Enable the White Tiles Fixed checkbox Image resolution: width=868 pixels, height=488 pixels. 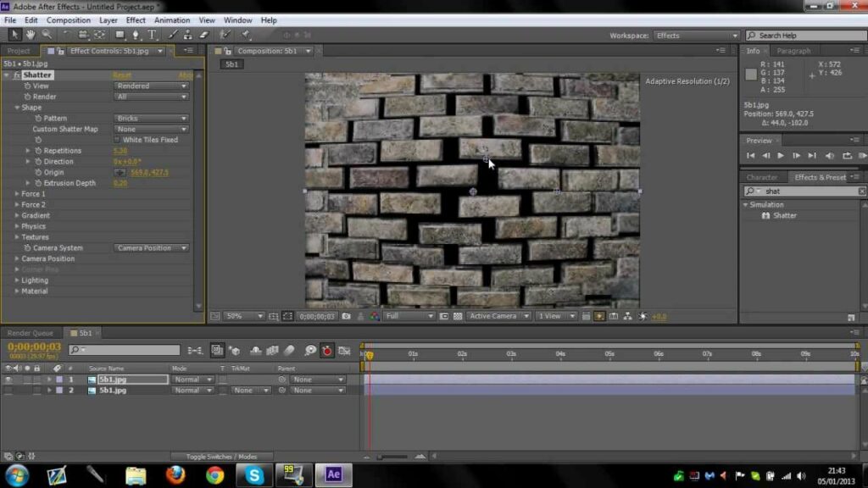(x=117, y=140)
